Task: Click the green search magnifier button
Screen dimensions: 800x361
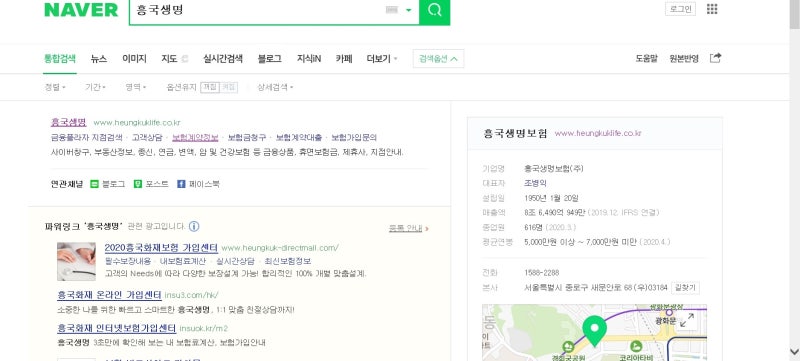Action: click(x=435, y=10)
